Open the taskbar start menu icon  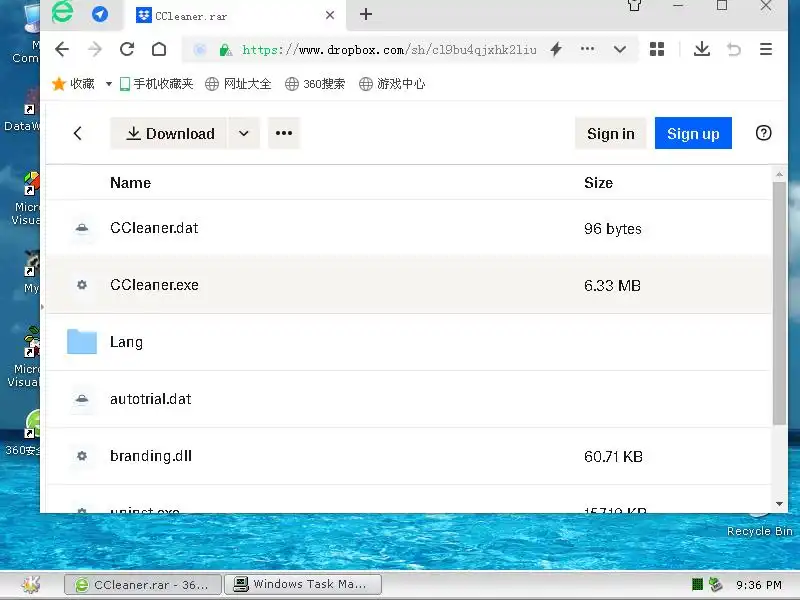[31, 585]
